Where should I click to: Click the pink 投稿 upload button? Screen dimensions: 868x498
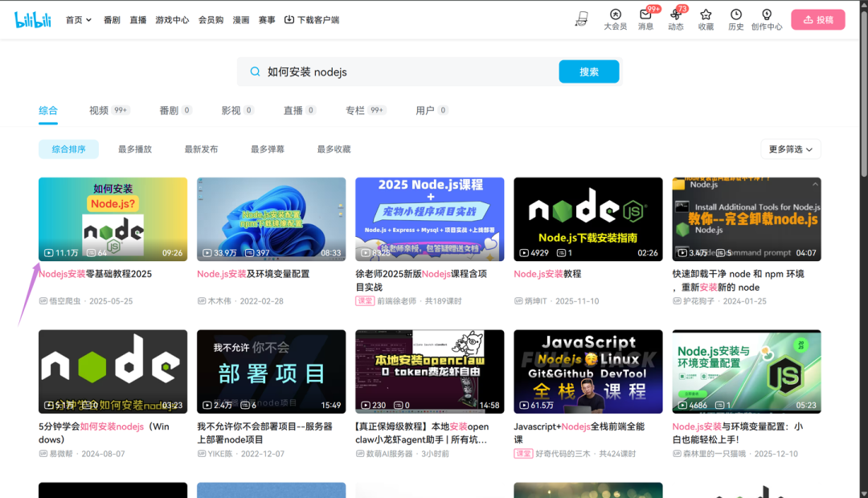[x=817, y=20]
